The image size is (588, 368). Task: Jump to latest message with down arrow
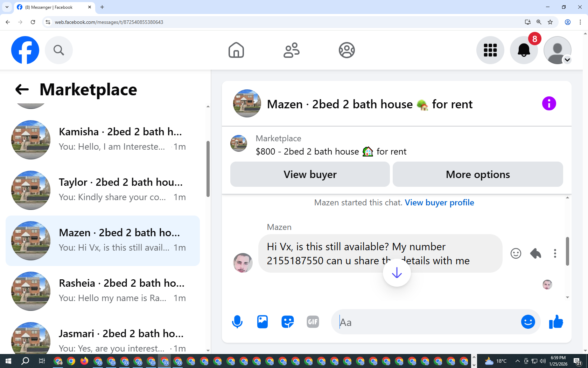click(397, 273)
